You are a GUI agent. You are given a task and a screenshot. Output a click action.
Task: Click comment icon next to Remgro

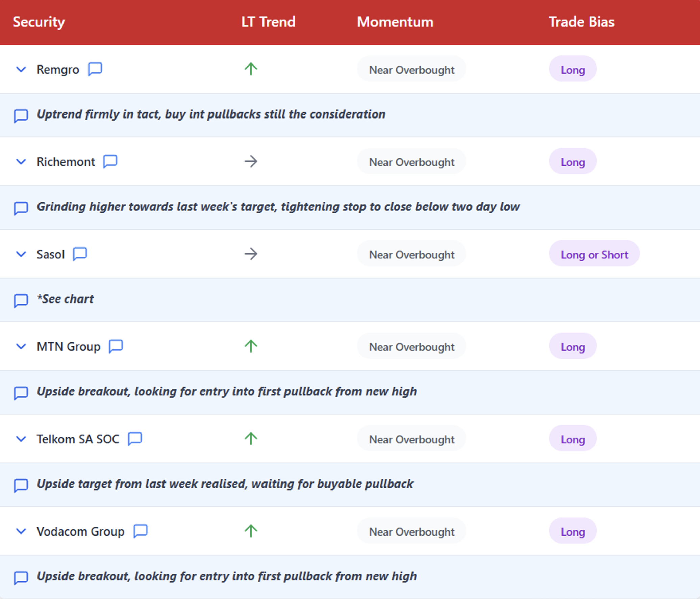95,69
